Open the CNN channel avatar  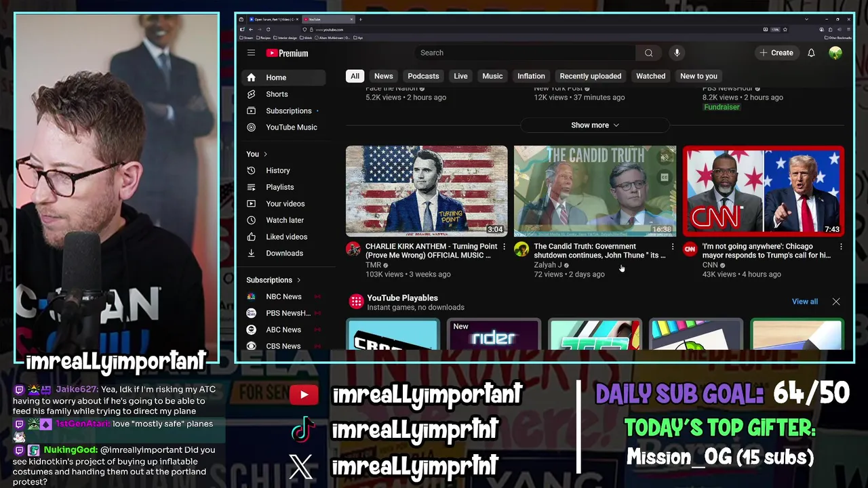point(690,249)
